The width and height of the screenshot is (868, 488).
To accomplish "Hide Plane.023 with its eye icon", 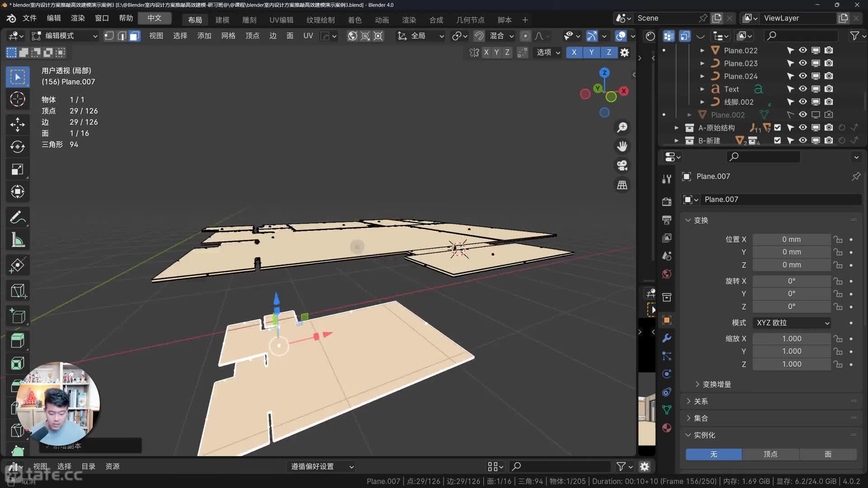I will click(x=802, y=63).
